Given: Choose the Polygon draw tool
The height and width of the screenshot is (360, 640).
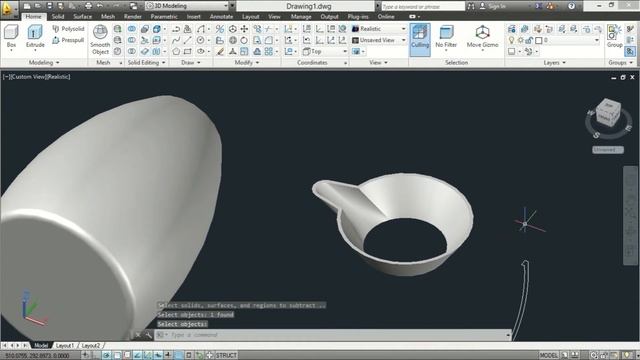Looking at the screenshot, I should (x=176, y=51).
